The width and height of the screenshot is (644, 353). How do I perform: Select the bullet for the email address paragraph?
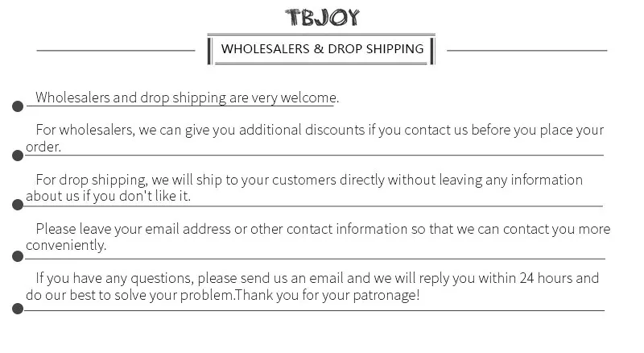(18, 257)
